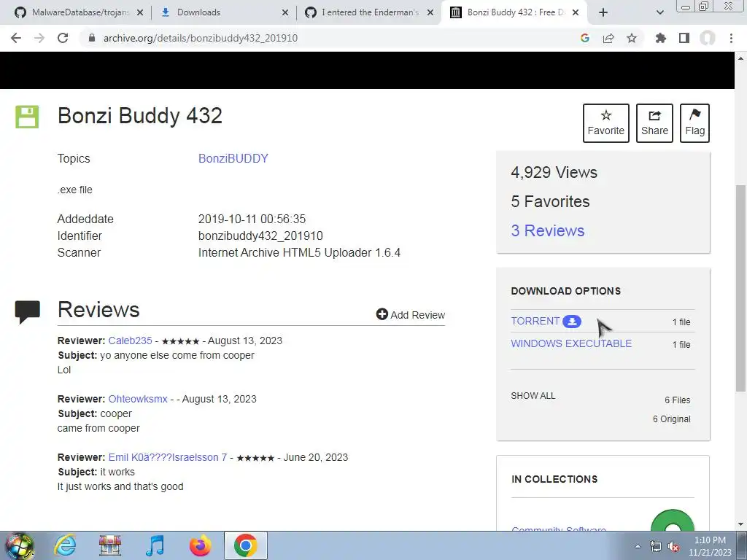Click the Favorite button
The height and width of the screenshot is (560, 747).
click(606, 122)
